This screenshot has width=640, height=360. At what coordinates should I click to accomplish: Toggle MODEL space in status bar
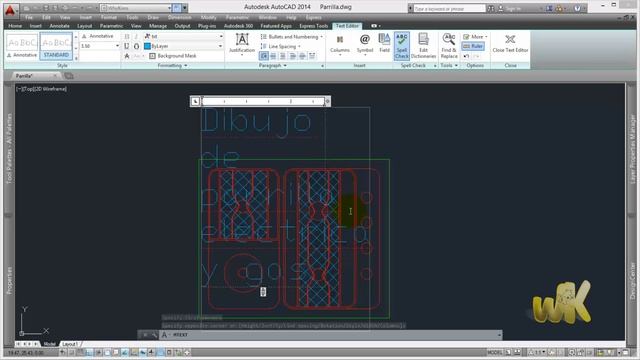[x=494, y=352]
